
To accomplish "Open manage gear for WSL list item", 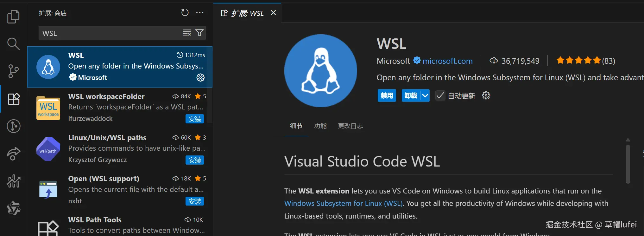I will [x=200, y=78].
